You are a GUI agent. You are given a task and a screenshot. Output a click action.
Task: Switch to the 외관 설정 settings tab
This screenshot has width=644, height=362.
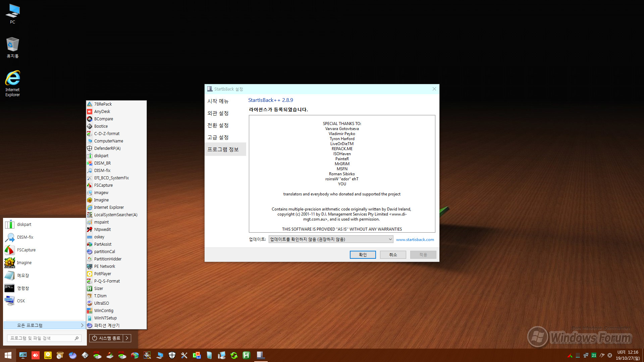click(218, 113)
